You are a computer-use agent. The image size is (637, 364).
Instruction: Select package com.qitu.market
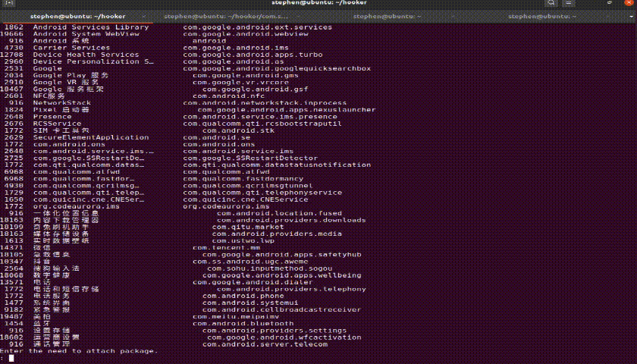point(248,227)
